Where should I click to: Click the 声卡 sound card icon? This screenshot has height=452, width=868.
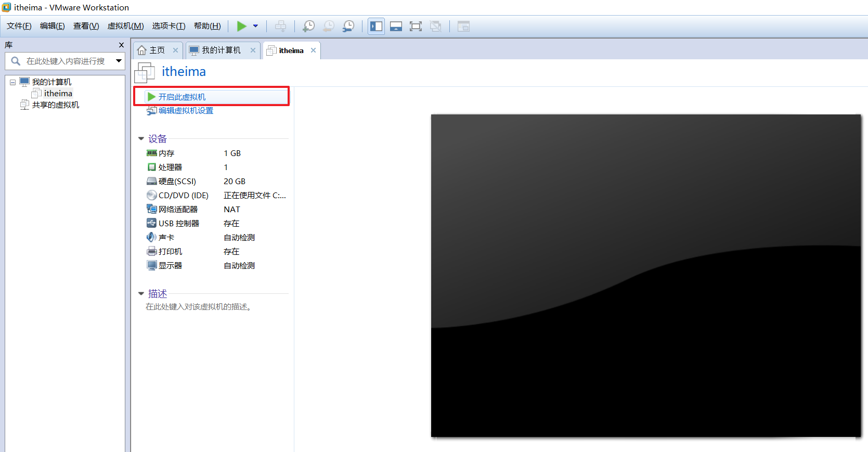coord(151,237)
